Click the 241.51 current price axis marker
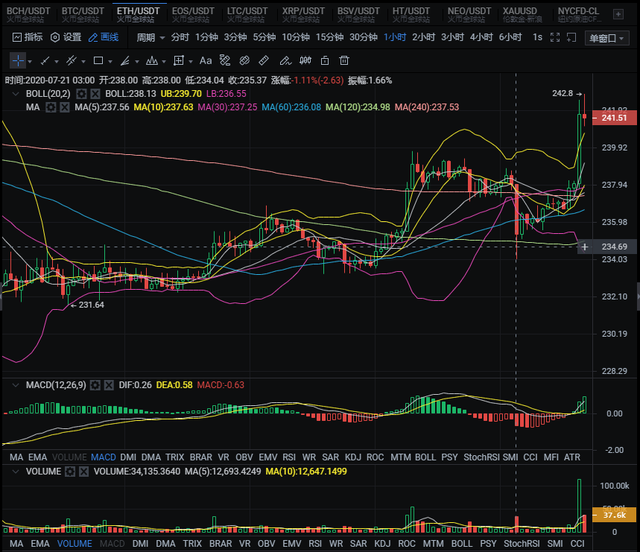The height and width of the screenshot is (552, 640). click(x=614, y=118)
